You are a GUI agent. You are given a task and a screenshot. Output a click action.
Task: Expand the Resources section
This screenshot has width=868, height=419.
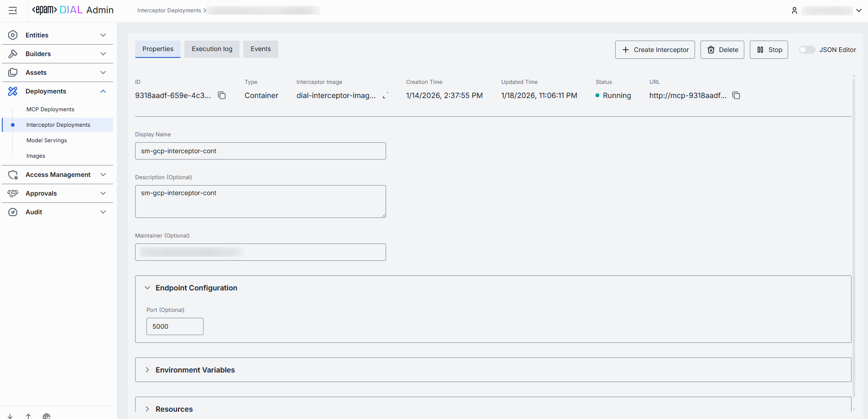147,409
